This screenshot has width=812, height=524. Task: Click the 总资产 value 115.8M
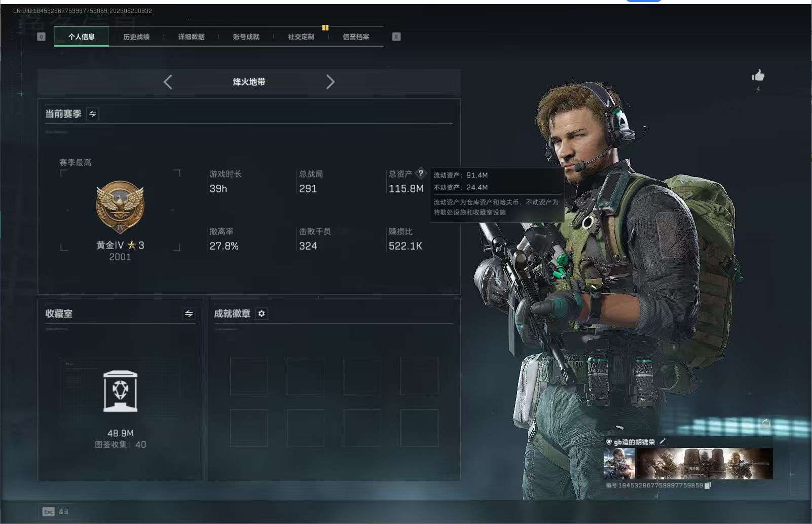pos(406,189)
